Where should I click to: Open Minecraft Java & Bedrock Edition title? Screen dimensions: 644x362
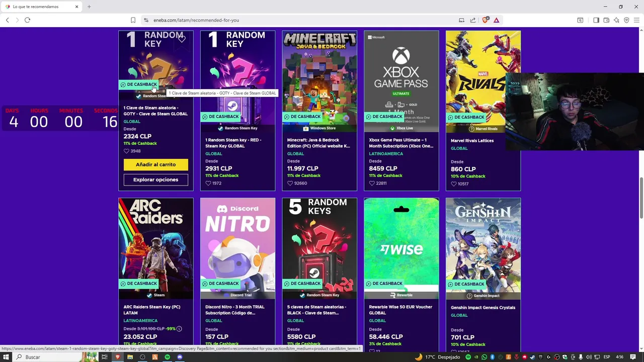tap(318, 143)
